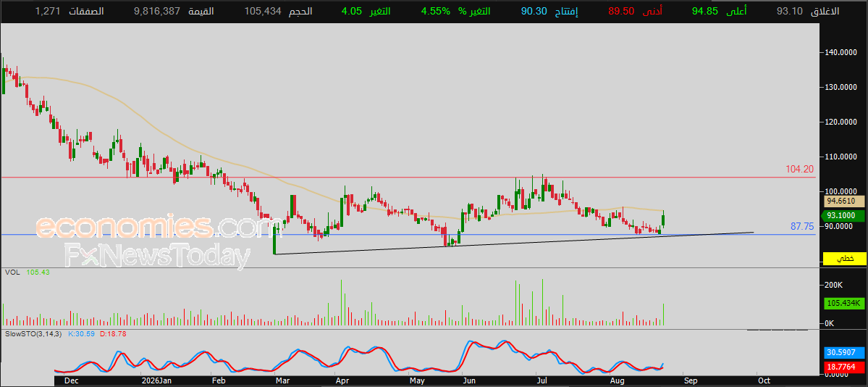Open the SlowSTO(3,14,3) indicator label

point(34,334)
